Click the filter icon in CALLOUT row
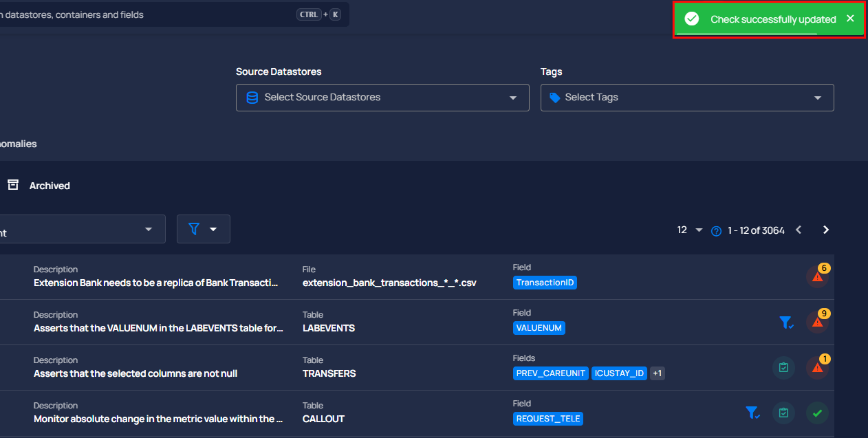 coord(752,413)
